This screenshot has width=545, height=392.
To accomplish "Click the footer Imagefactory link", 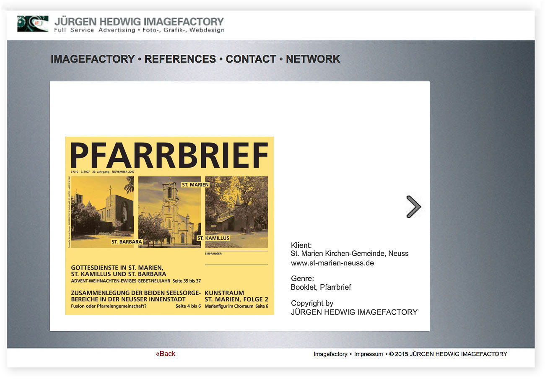I will tap(330, 354).
